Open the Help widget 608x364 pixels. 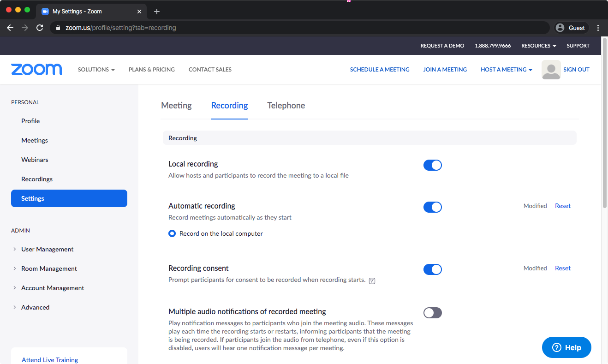coord(566,347)
